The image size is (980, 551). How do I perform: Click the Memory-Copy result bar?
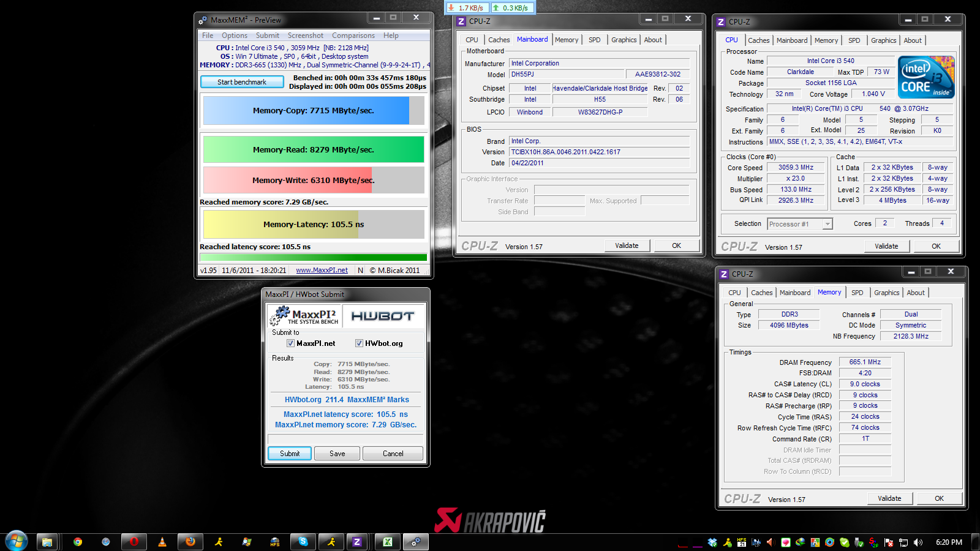[x=314, y=111]
